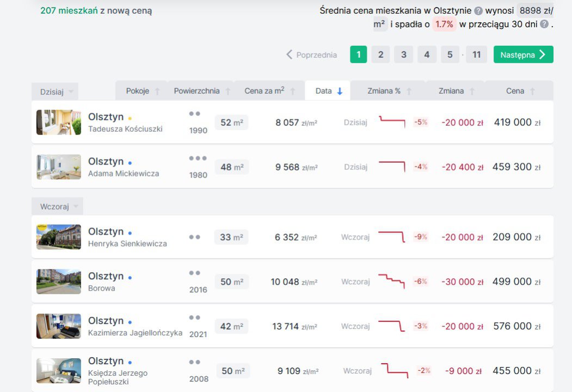
Task: Open Adama Mickiewicza listing thumbnail
Action: pos(59,167)
